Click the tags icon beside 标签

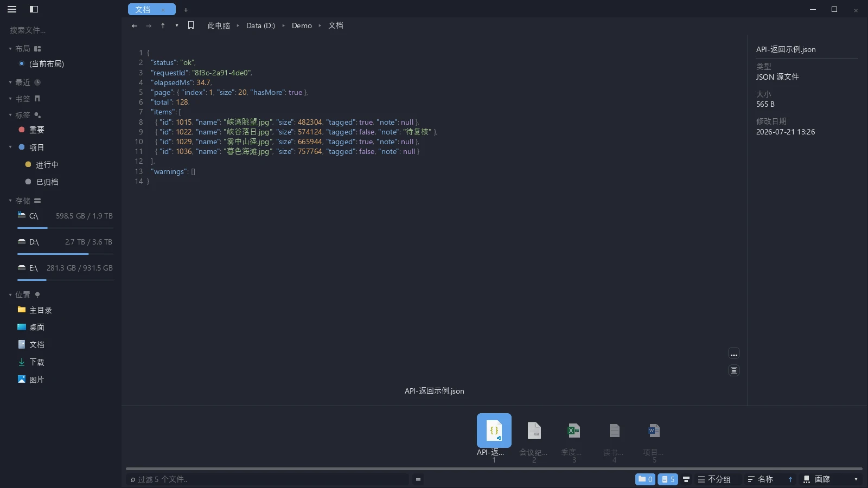click(x=37, y=115)
